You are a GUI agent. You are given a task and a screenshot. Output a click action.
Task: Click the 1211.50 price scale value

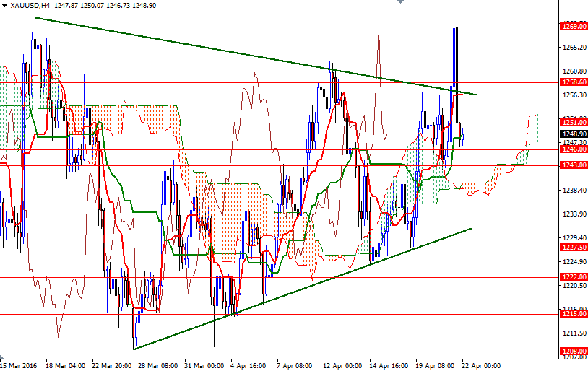pyautogui.click(x=574, y=333)
